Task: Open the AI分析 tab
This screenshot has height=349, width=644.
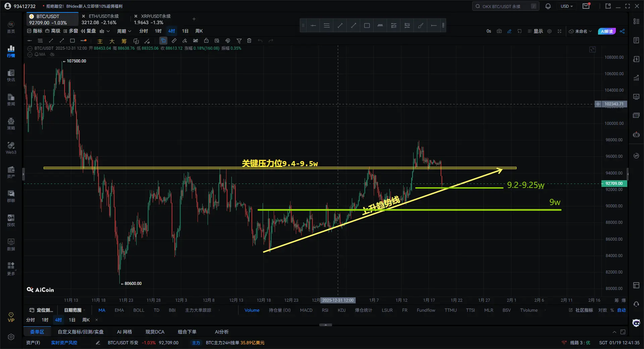Action: 222,332
